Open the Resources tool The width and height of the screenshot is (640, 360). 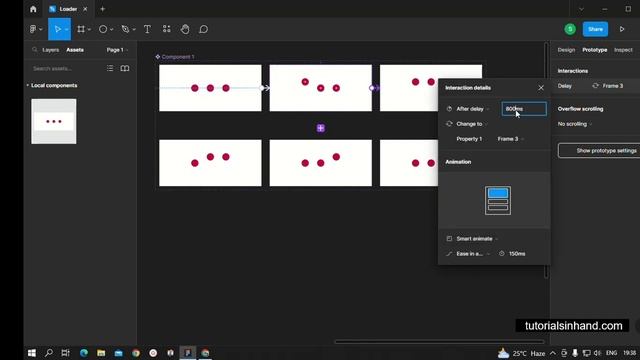167,29
